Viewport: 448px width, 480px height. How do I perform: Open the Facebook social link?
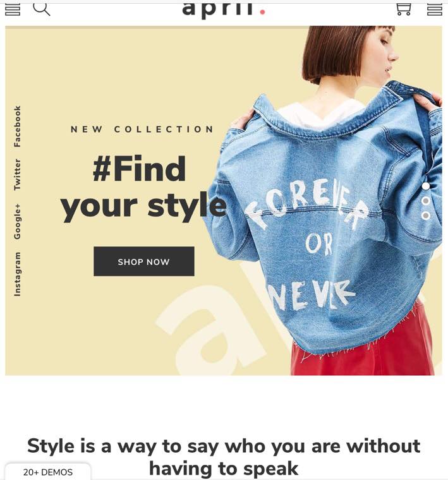[x=18, y=126]
